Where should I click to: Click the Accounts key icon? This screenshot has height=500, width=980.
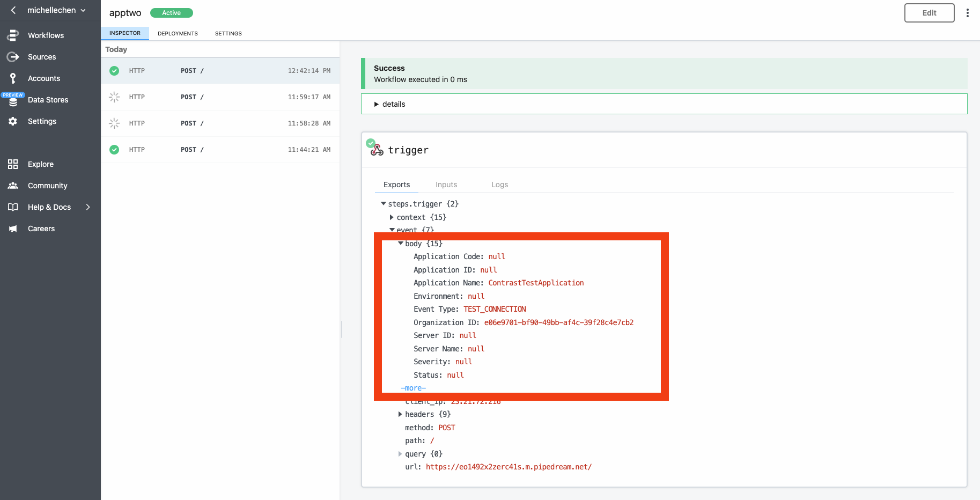point(13,78)
